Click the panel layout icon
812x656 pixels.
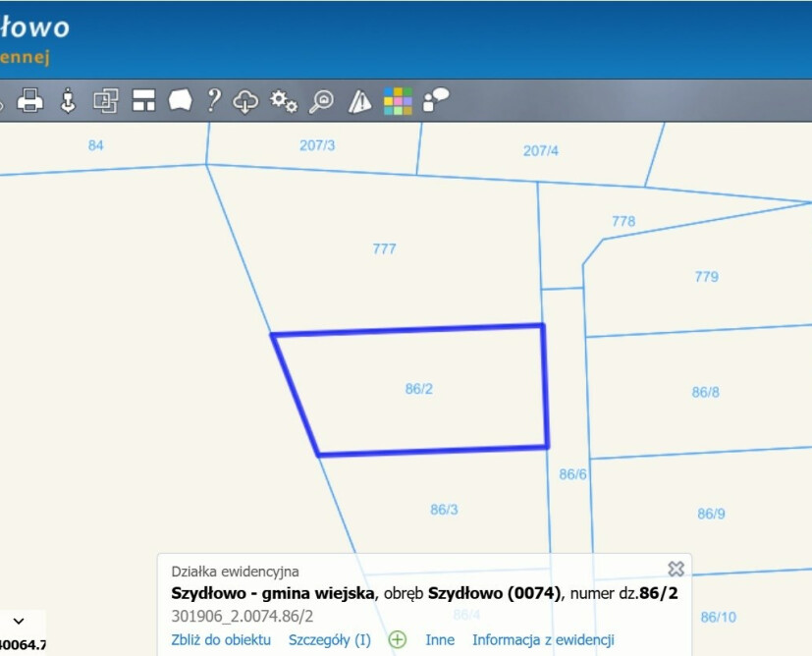(143, 100)
